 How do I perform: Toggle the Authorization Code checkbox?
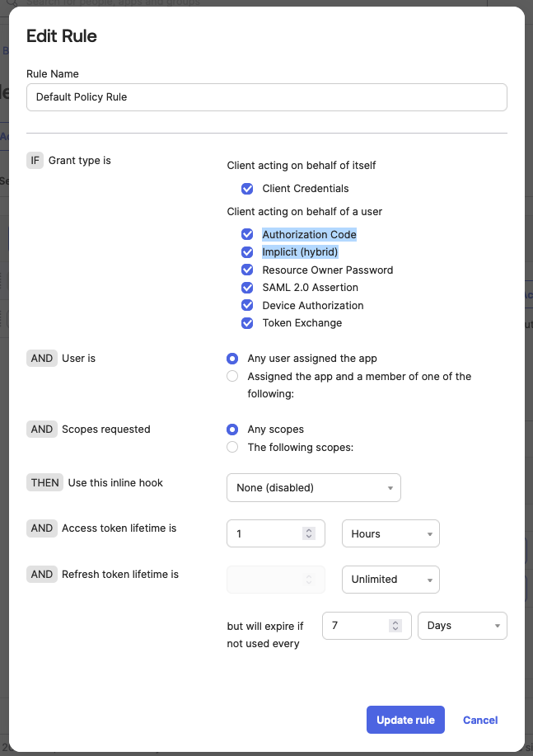(x=247, y=235)
